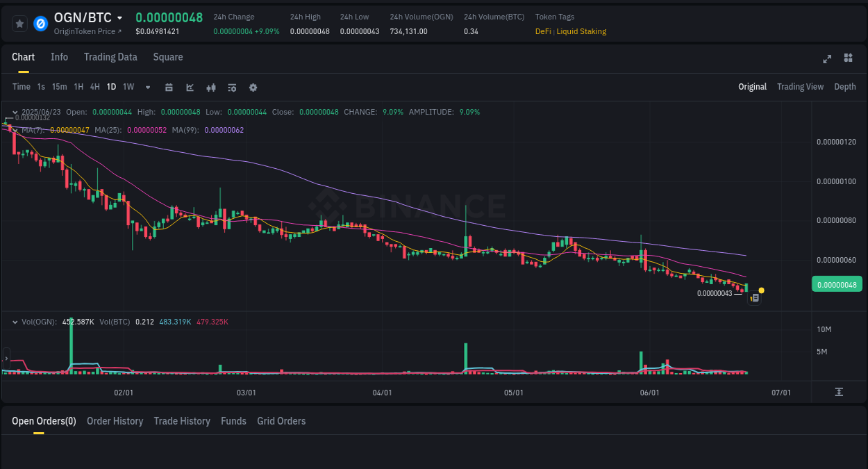Open the date range picker icon
Image resolution: width=868 pixels, height=469 pixels.
[169, 87]
